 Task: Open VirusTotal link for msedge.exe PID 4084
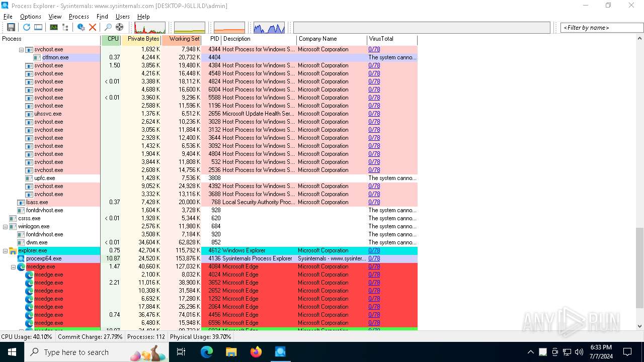(374, 266)
